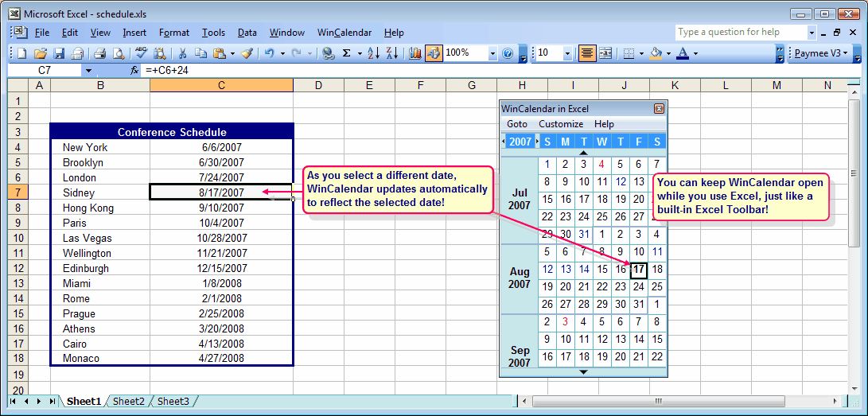The width and height of the screenshot is (868, 416).
Task: Sort descending Z to A
Action: coord(392,53)
